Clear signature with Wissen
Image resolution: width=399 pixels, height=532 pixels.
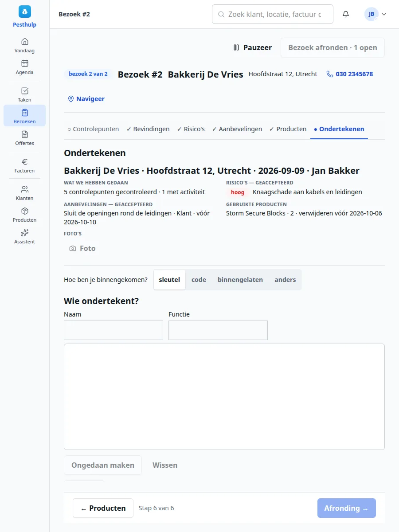[x=165, y=465]
